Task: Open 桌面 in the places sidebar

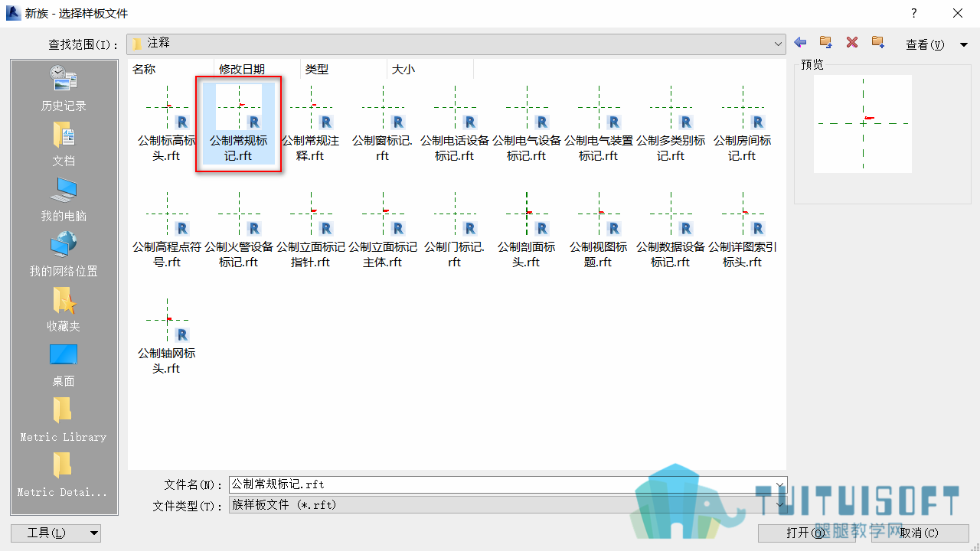Action: click(64, 364)
